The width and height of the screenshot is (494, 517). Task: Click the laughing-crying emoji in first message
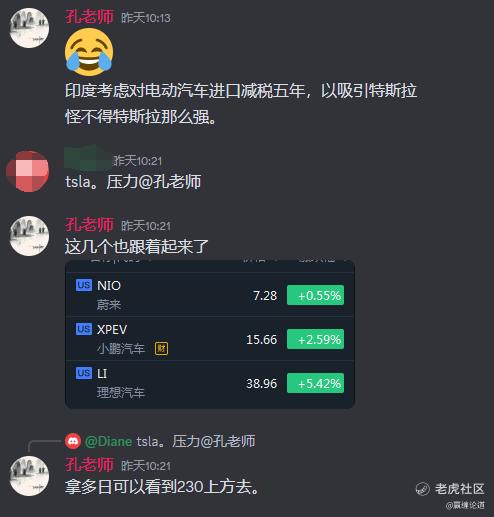[89, 52]
